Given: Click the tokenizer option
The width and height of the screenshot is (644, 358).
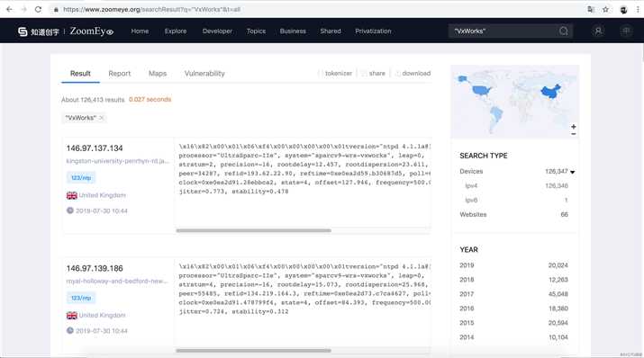Looking at the screenshot, I should pyautogui.click(x=335, y=74).
